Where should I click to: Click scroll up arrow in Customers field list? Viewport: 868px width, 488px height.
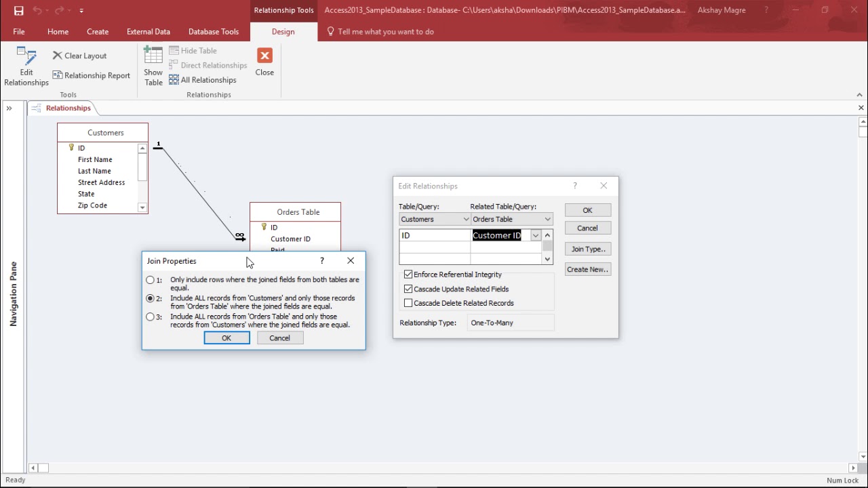click(142, 148)
